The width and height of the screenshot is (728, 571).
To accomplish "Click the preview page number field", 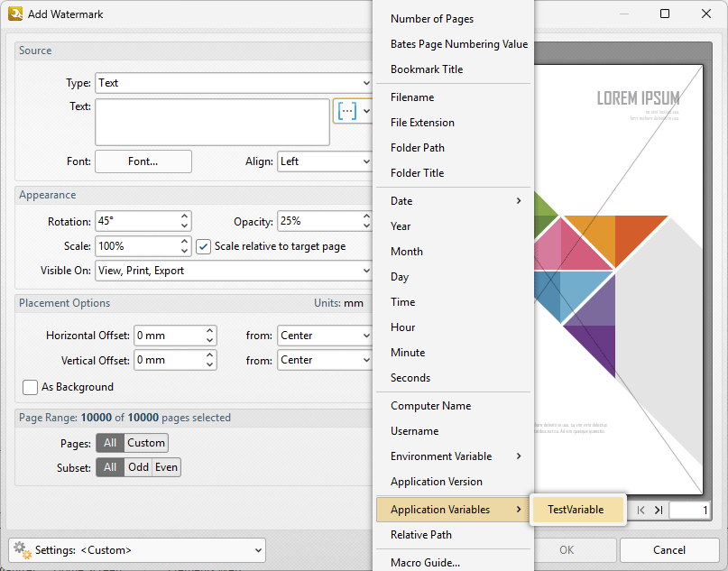I will pyautogui.click(x=689, y=511).
